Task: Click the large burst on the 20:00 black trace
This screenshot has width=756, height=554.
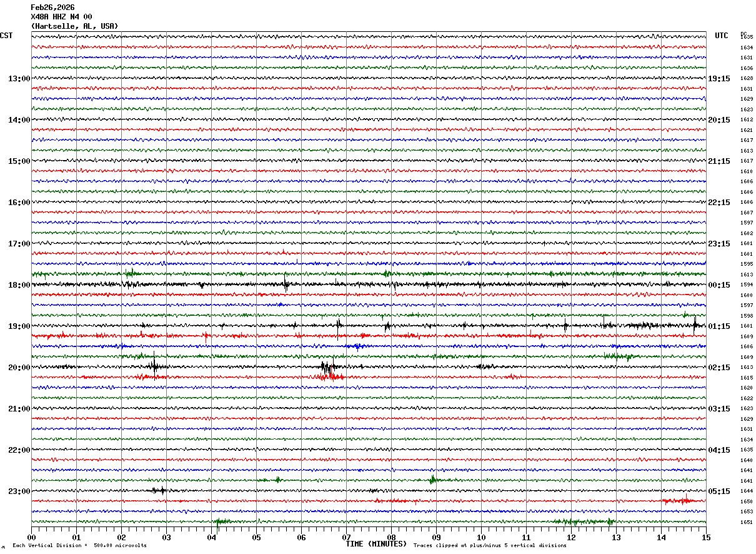Action: click(x=327, y=367)
